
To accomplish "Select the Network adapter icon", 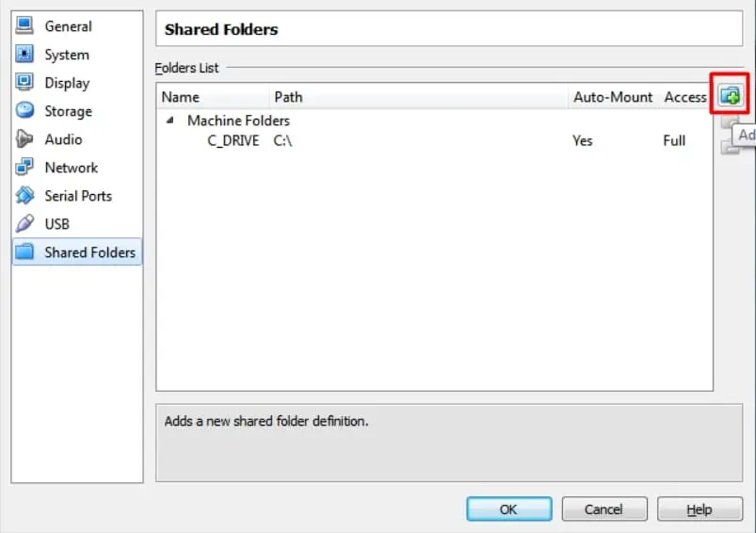I will 25,168.
